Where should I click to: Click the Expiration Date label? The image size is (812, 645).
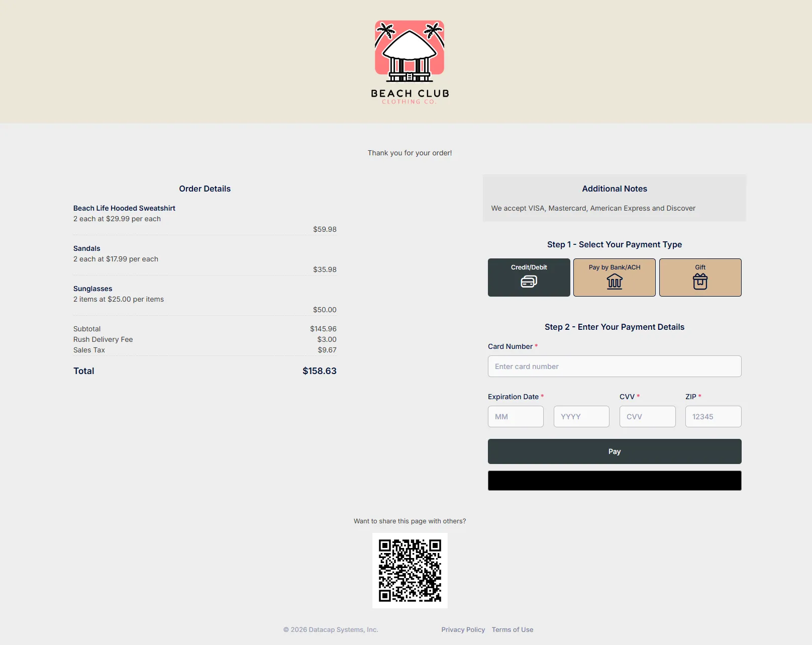(513, 397)
